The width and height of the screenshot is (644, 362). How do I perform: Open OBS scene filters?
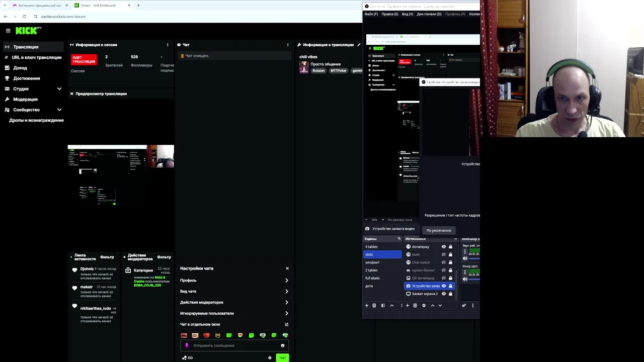383,306
